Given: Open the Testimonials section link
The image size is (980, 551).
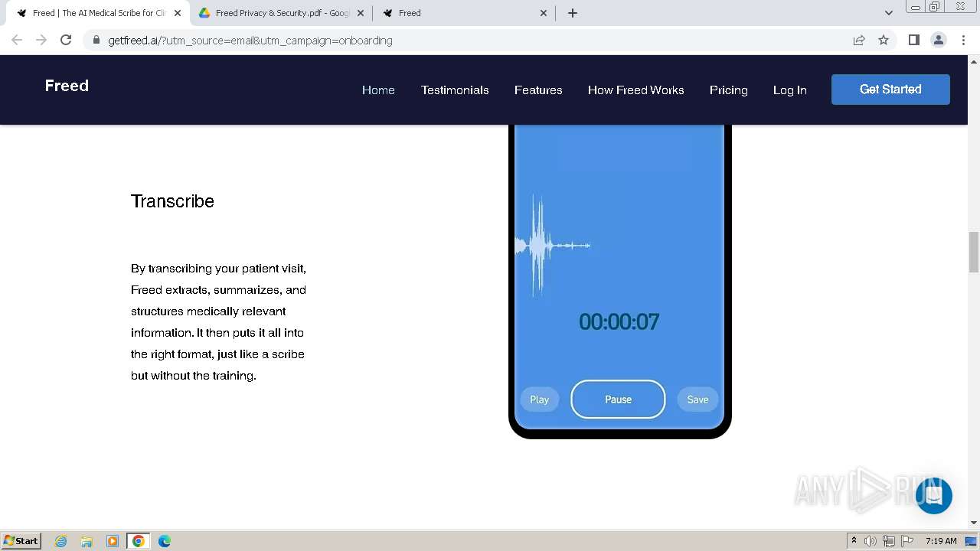Looking at the screenshot, I should click(455, 90).
